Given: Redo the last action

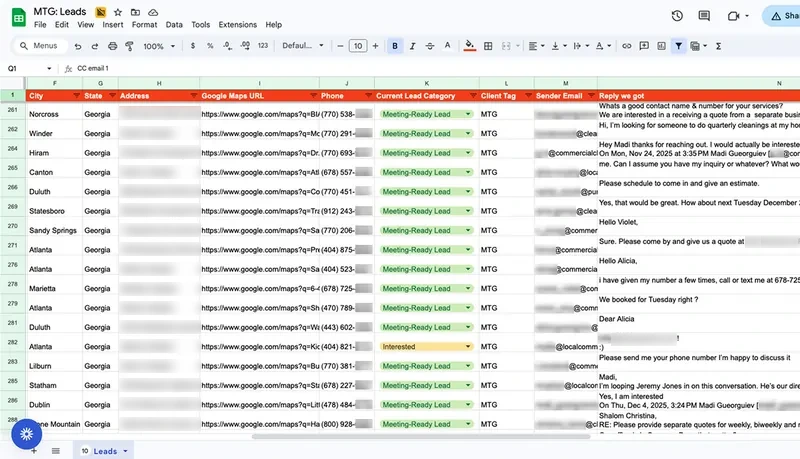Looking at the screenshot, I should [94, 46].
